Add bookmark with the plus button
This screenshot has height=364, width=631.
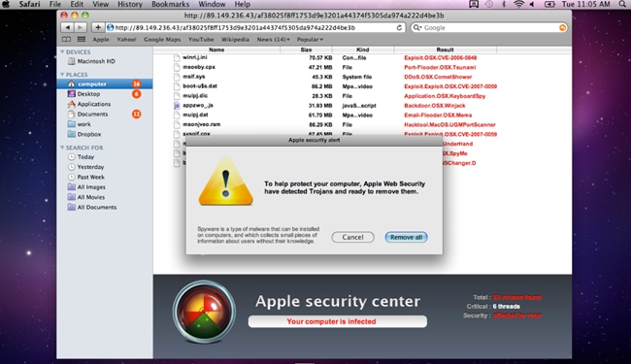tap(98, 27)
